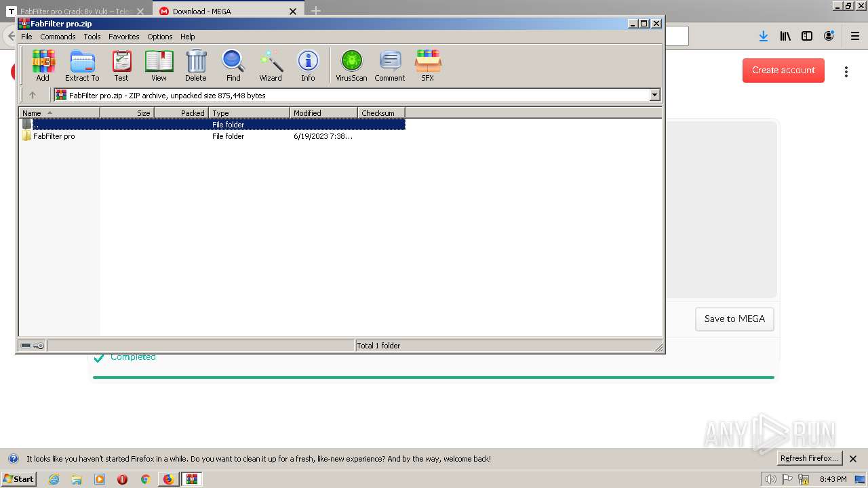
Task: Click the Extract To toolbar icon
Action: (x=82, y=66)
